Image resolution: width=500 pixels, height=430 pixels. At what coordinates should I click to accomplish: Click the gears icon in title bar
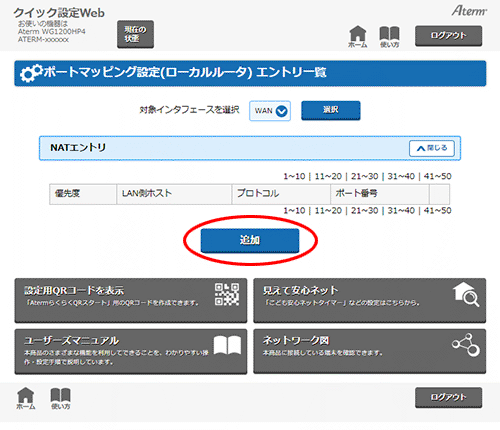point(31,73)
